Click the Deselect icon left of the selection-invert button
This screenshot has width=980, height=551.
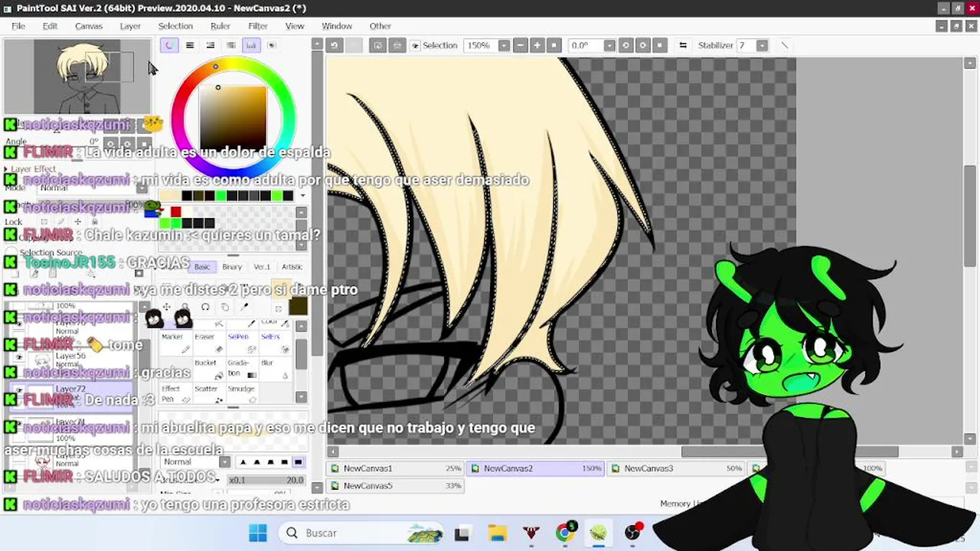coord(378,45)
